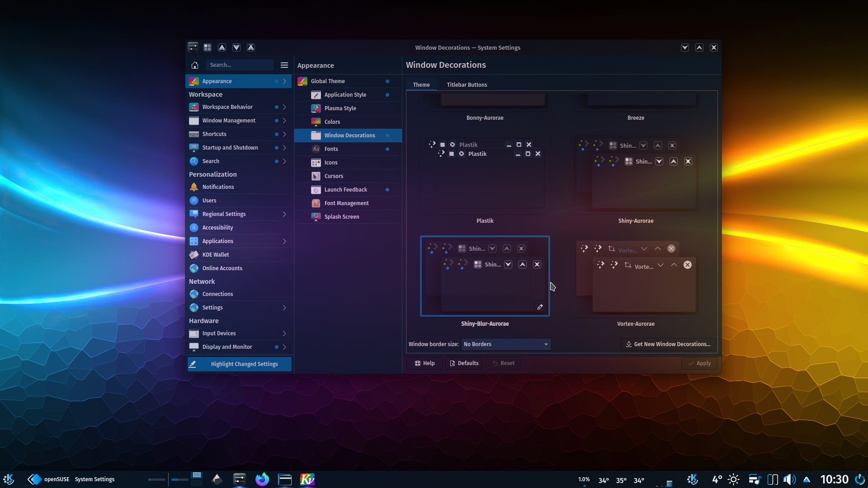Open Kvantum Manager from the taskbar

point(307,479)
